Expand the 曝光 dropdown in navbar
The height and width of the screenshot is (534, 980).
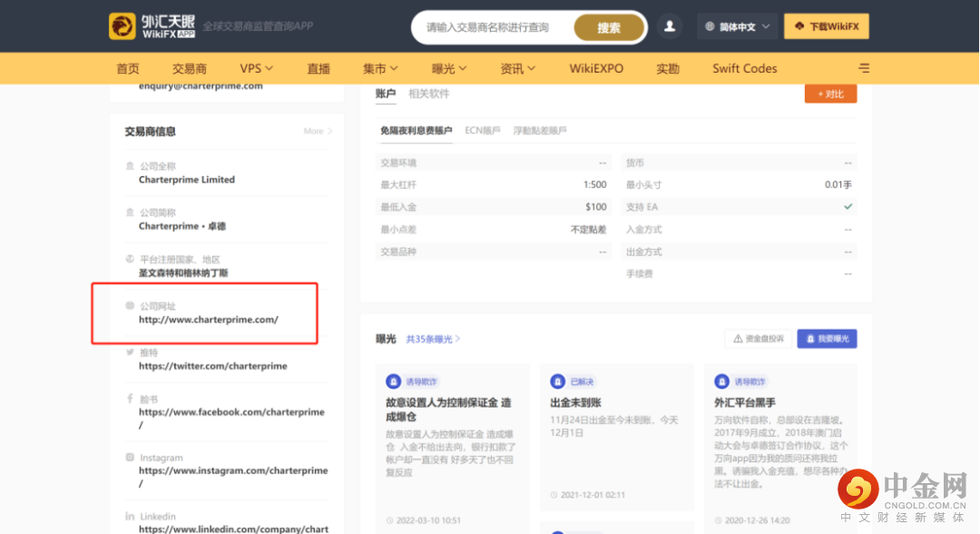[x=449, y=68]
